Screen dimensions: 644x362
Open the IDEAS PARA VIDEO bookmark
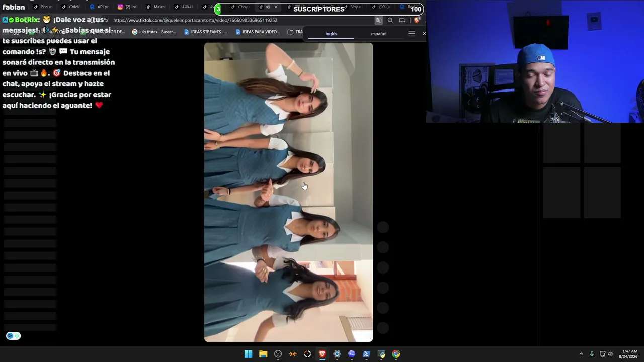[258, 32]
